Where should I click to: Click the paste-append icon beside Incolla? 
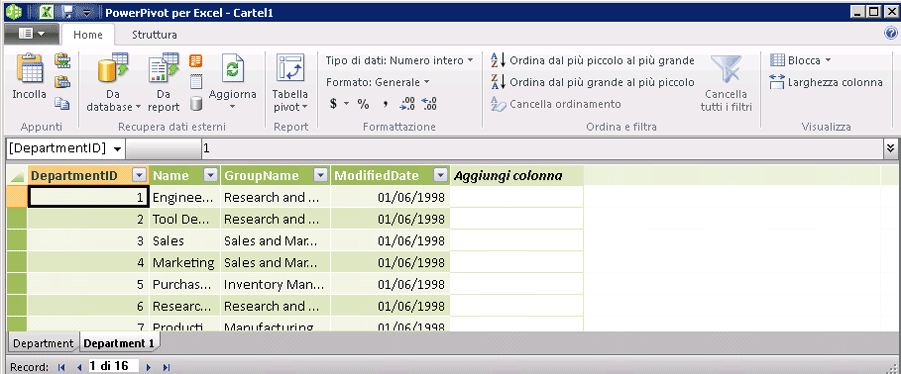pyautogui.click(x=62, y=60)
